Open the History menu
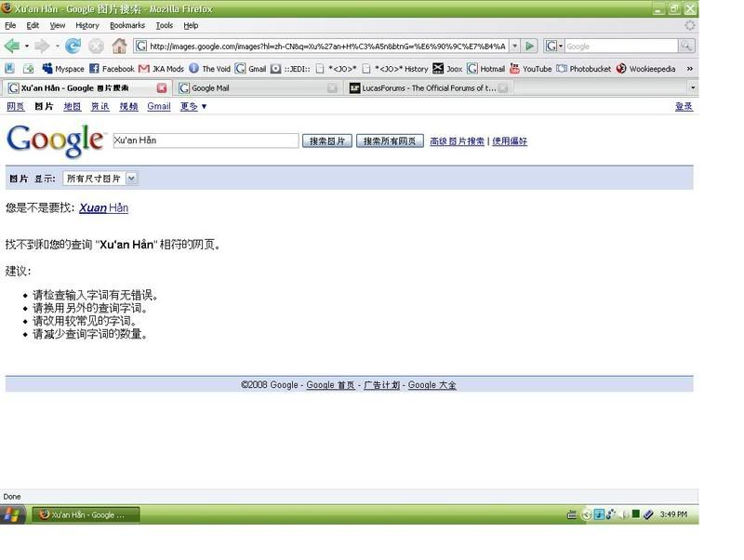Viewport: 744px width, 560px height. (87, 25)
